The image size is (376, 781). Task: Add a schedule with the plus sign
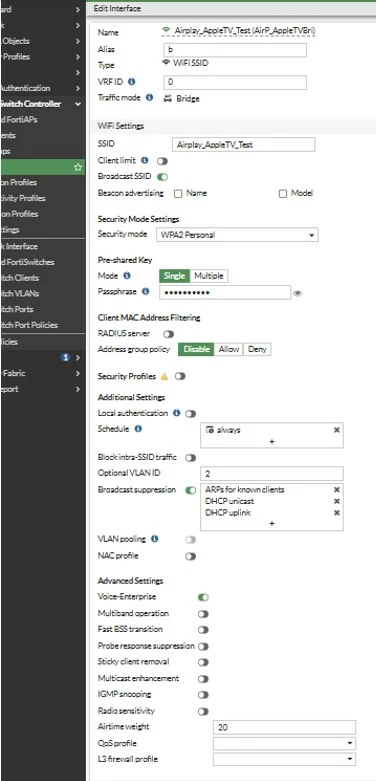click(x=272, y=441)
